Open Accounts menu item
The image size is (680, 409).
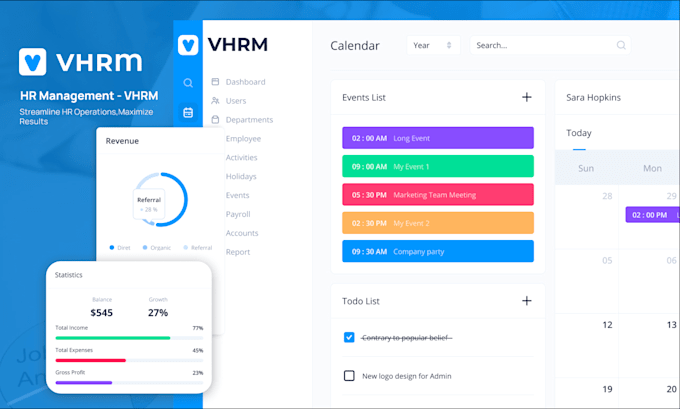click(242, 233)
